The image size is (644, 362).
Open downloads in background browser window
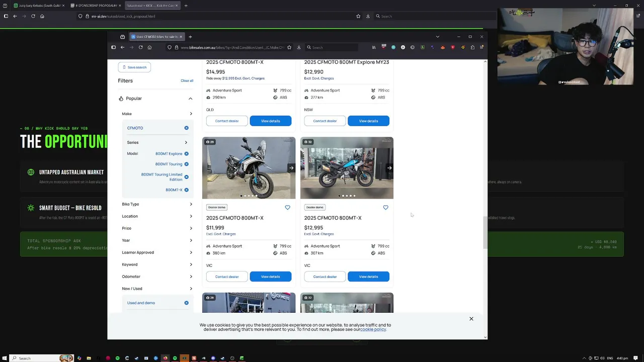368,16
